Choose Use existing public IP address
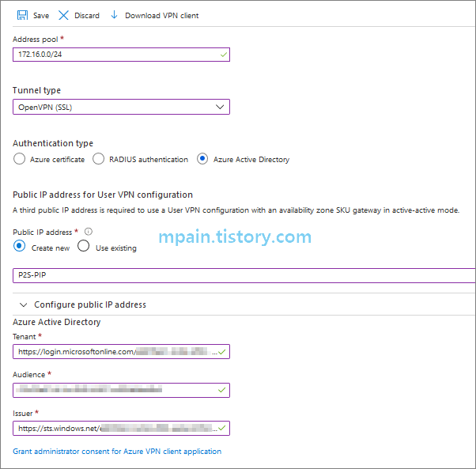 click(83, 246)
